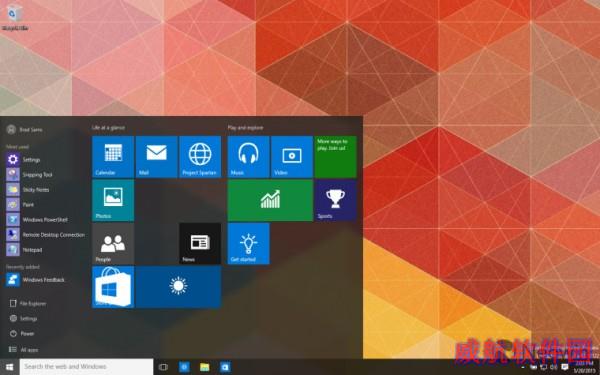This screenshot has height=375, width=600.
Task: Open the Store shopping bag tile
Action: pyautogui.click(x=113, y=287)
